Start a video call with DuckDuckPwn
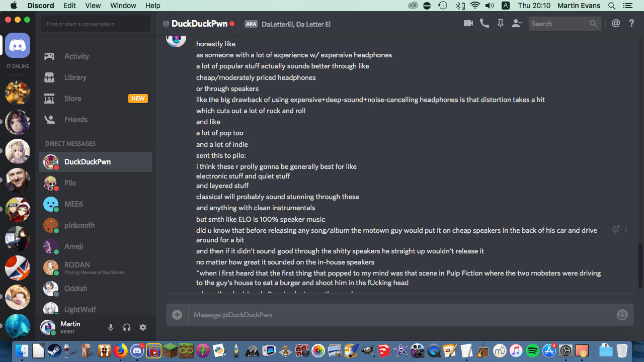This screenshot has height=362, width=644. coord(468,23)
